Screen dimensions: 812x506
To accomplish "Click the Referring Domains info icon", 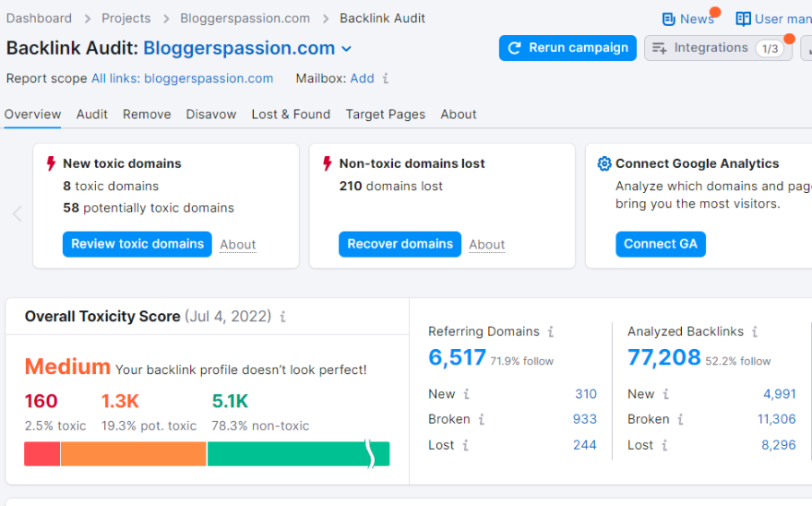I will [551, 331].
